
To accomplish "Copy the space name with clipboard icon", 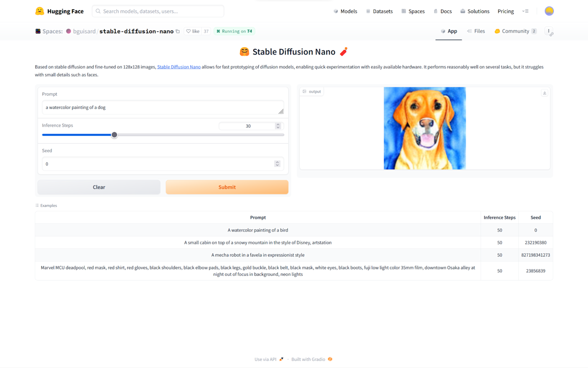I will pos(178,32).
